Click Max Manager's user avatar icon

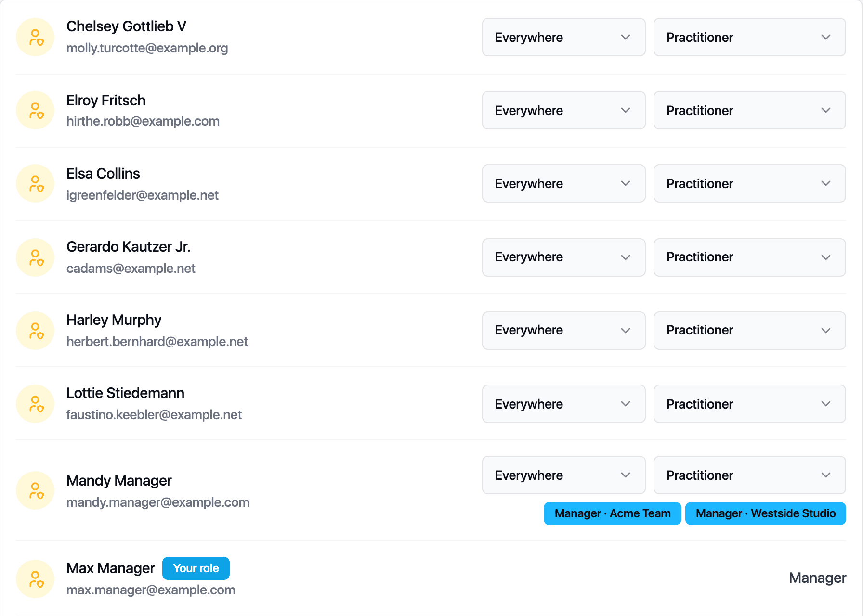pyautogui.click(x=35, y=579)
